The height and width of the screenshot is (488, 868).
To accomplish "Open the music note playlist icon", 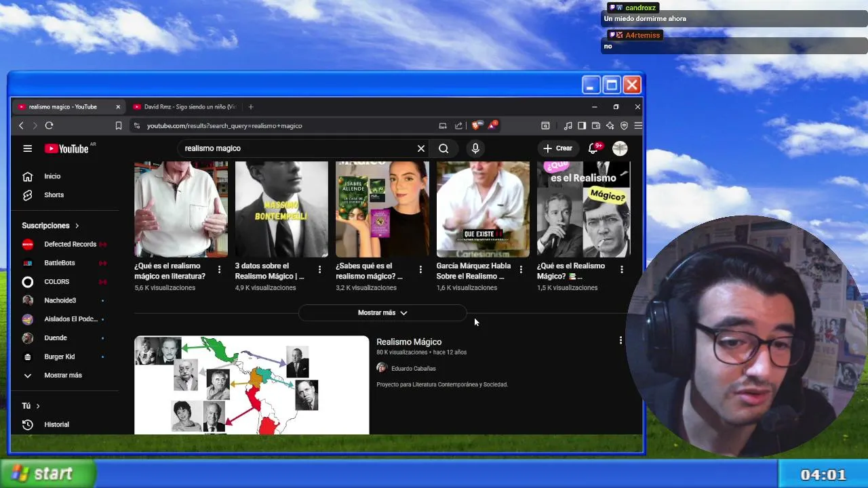I will (568, 125).
